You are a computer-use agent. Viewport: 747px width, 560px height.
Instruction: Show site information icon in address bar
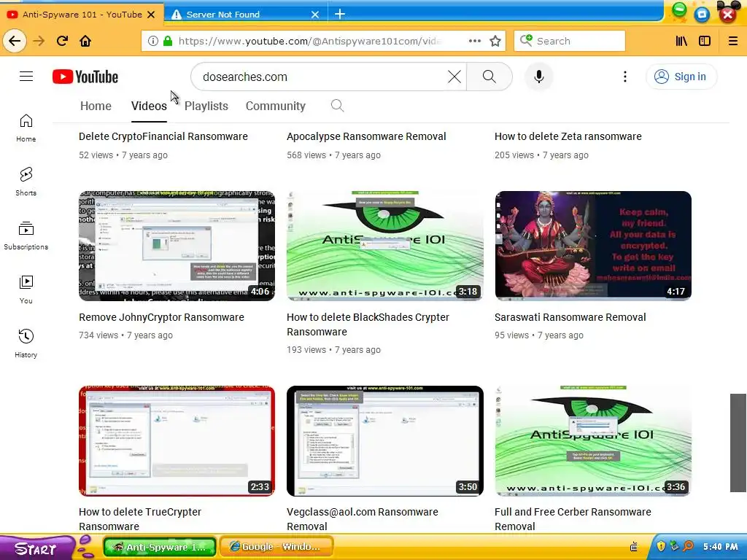[x=153, y=41]
